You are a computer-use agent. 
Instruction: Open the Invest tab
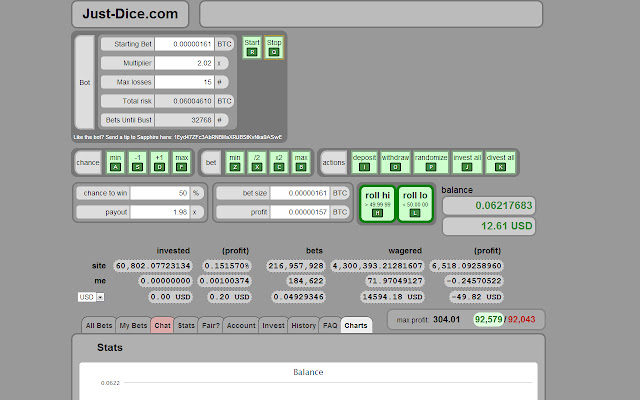click(273, 325)
